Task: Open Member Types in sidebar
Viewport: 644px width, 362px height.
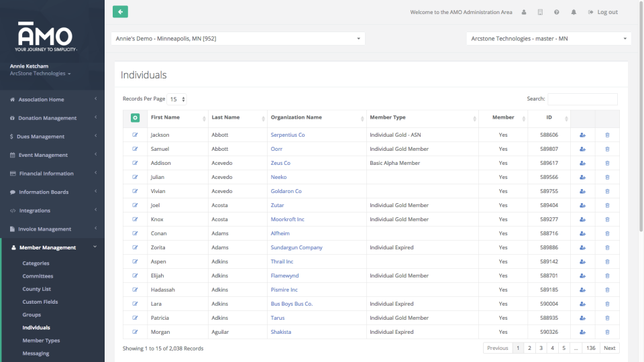Action: 41,341
